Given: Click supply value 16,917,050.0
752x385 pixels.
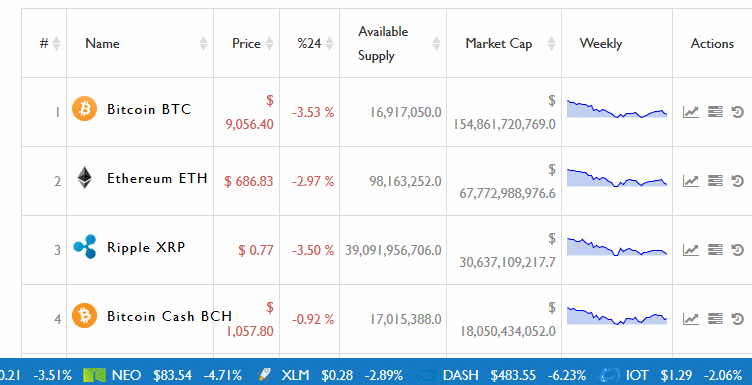Looking at the screenshot, I should click(x=405, y=113).
